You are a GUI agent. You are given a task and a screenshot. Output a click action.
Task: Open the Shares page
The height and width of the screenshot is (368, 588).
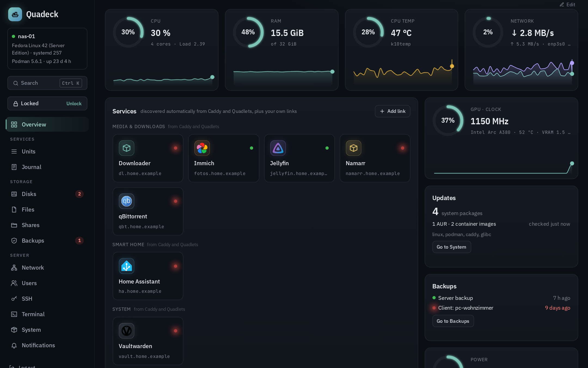(x=47, y=225)
